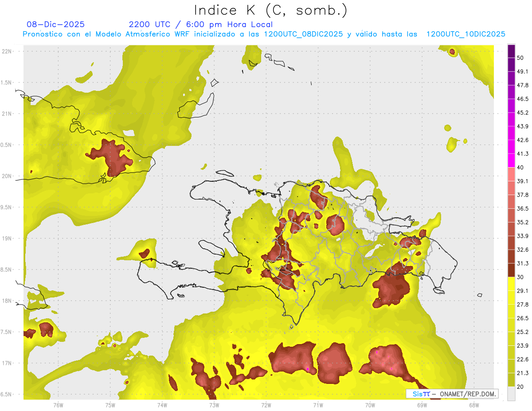
Task: Pick the gray swatch below 20 on colorbar
Action: (512, 394)
